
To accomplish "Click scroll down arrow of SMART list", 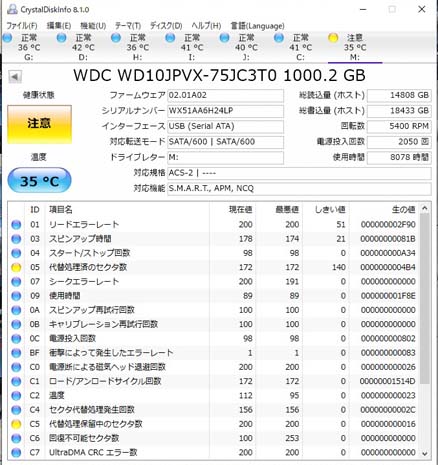I will click(425, 453).
